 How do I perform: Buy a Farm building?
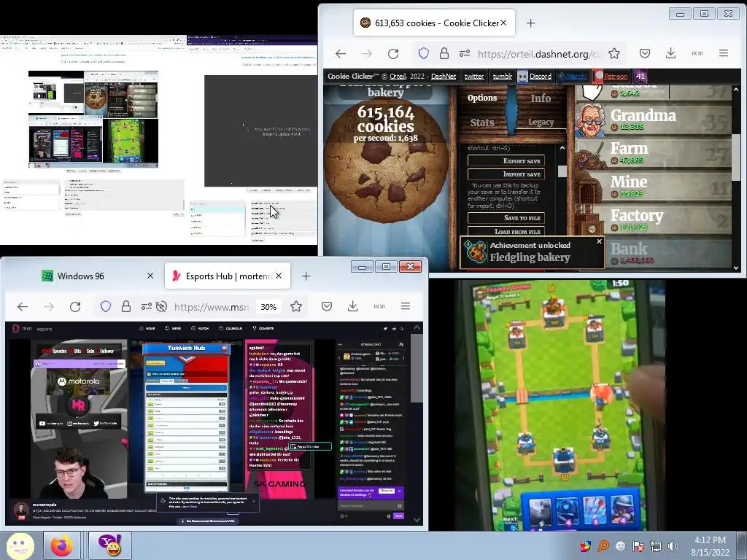[x=653, y=152]
